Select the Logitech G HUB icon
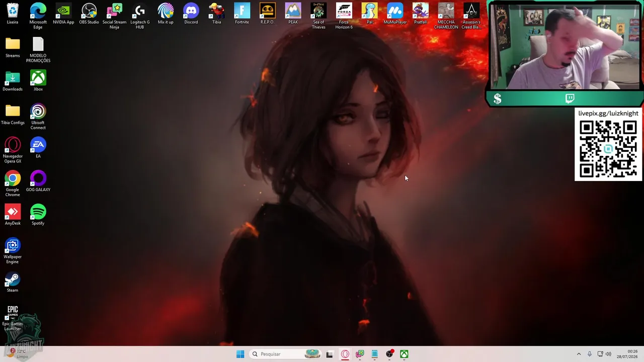The image size is (644, 362). click(140, 16)
